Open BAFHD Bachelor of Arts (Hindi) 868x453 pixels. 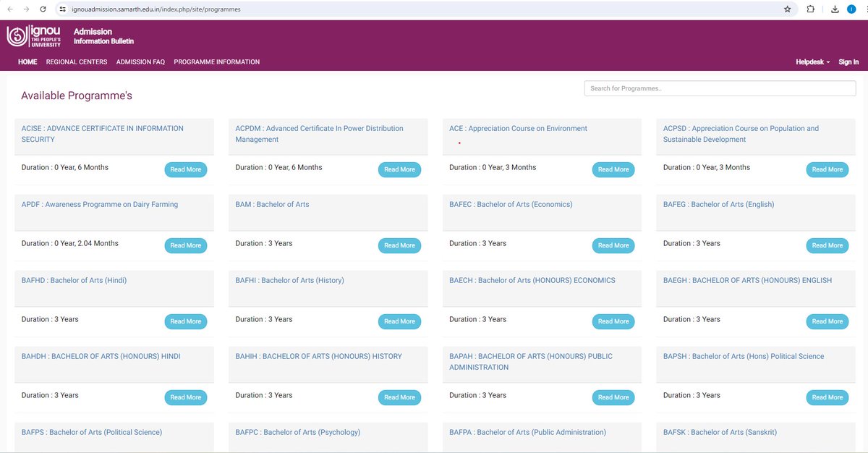[74, 281]
